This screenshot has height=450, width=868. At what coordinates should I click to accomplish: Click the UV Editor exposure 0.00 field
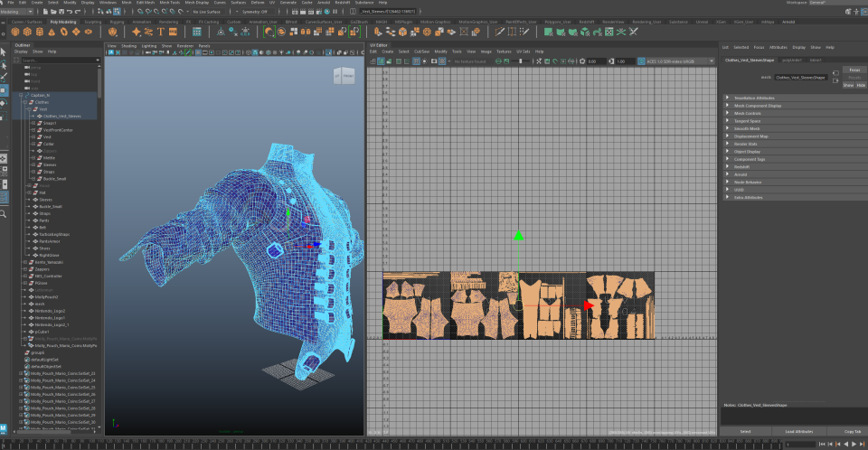(596, 61)
